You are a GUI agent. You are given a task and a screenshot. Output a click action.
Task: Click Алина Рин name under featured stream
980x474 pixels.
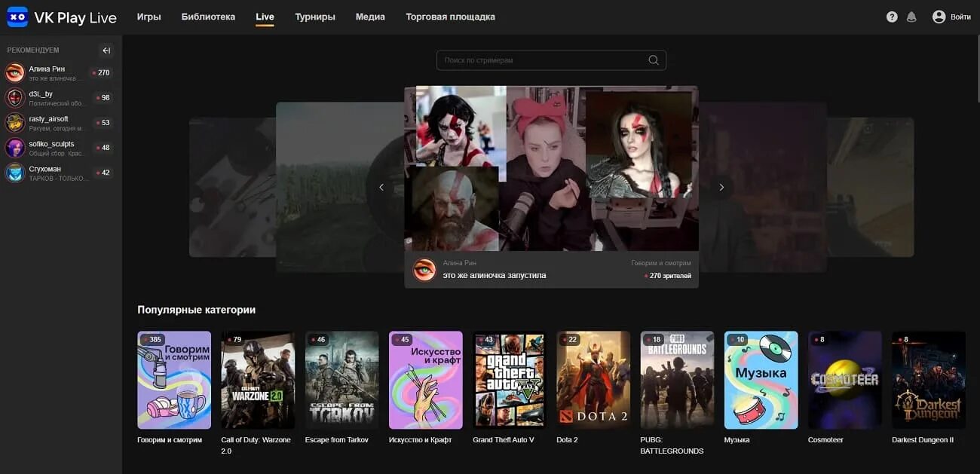(458, 263)
